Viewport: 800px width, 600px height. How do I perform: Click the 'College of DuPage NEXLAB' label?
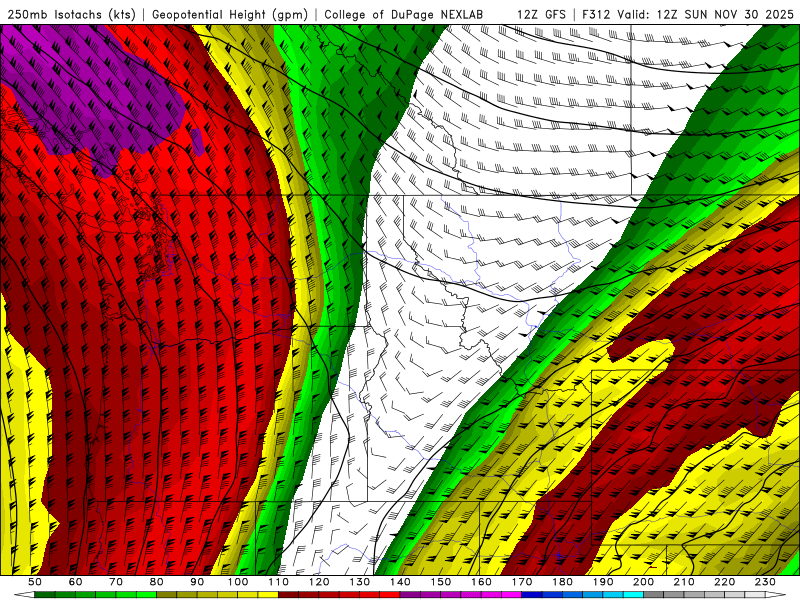404,15
